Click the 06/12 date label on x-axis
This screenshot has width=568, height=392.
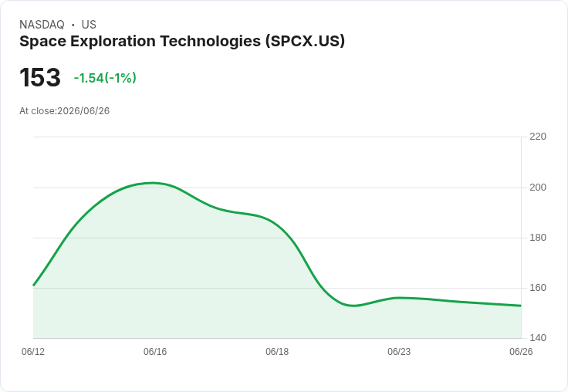coord(33,351)
